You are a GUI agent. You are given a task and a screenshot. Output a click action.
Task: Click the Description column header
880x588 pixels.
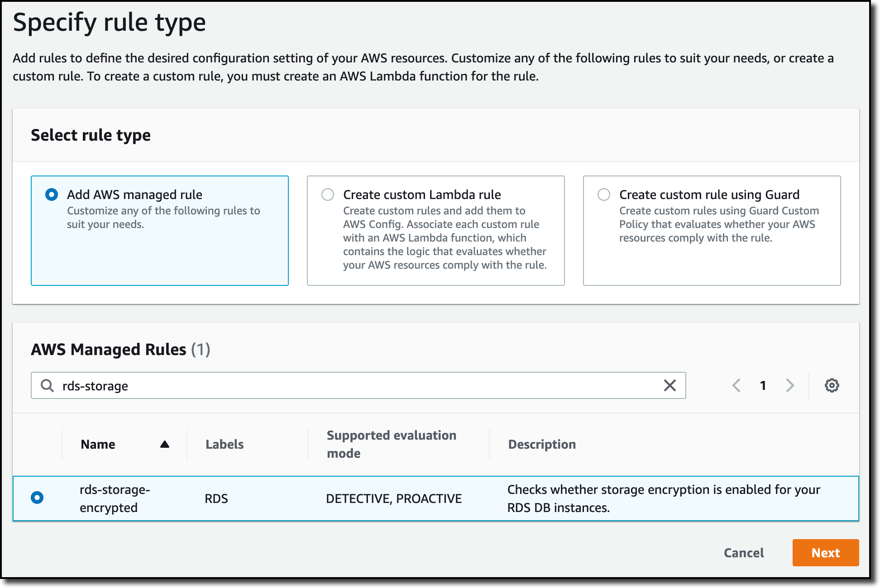[542, 444]
